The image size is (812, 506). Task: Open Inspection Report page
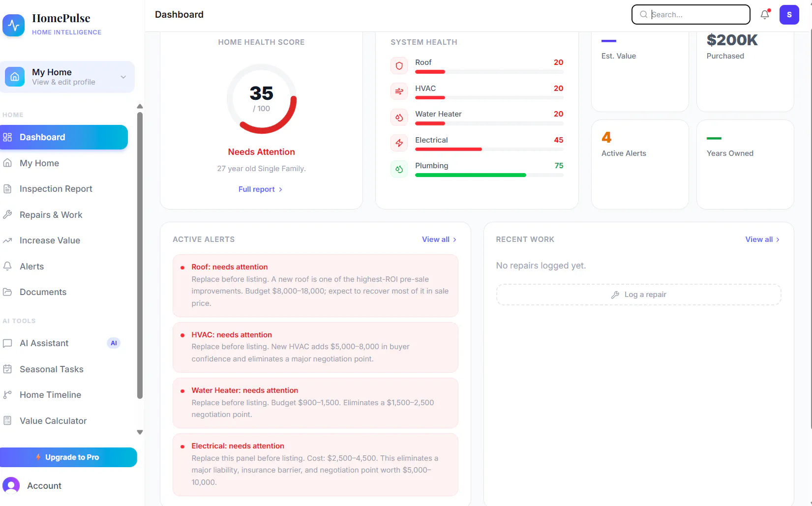(x=64, y=189)
